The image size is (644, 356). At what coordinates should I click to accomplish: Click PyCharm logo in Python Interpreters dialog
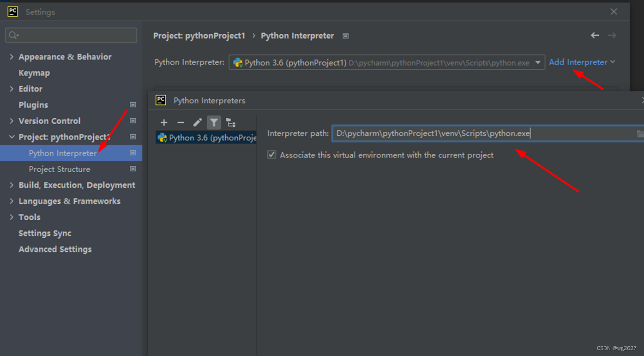[161, 100]
